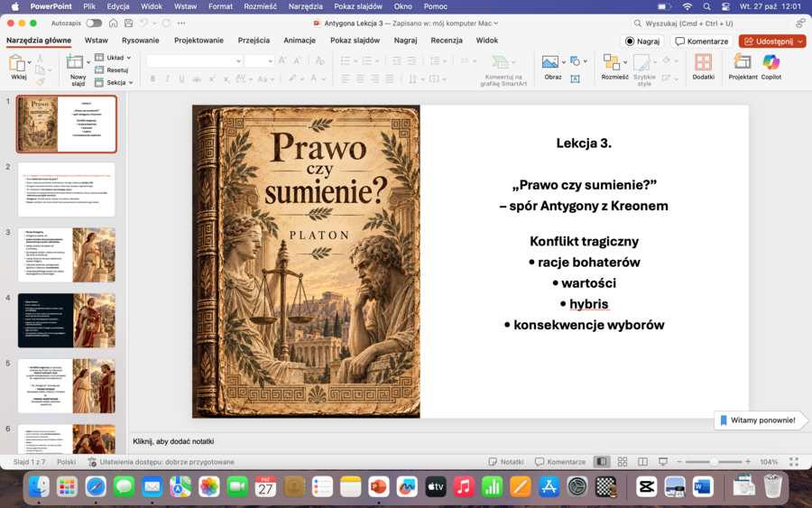
Task: Expand the Układ layout dropdown
Action: [113, 58]
